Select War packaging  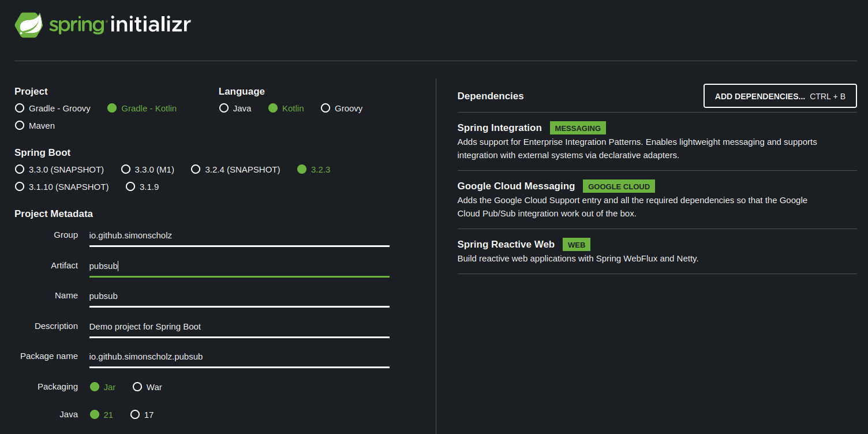pos(148,387)
